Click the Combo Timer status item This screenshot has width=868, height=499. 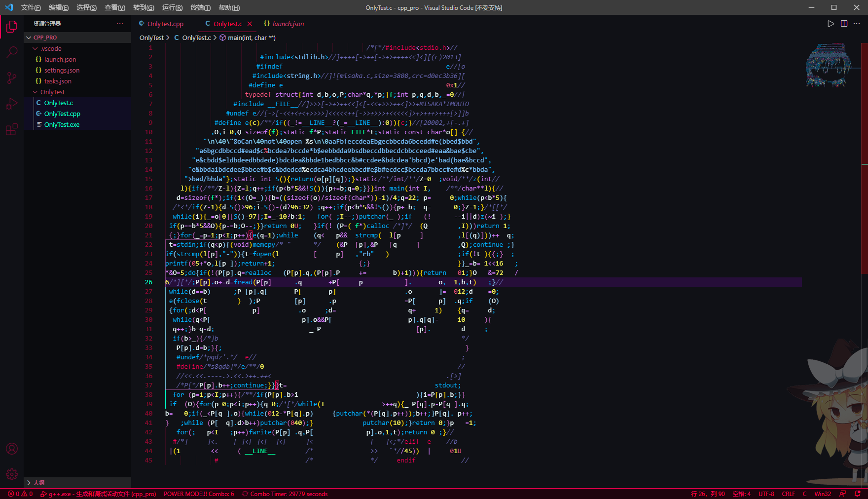pyautogui.click(x=285, y=494)
